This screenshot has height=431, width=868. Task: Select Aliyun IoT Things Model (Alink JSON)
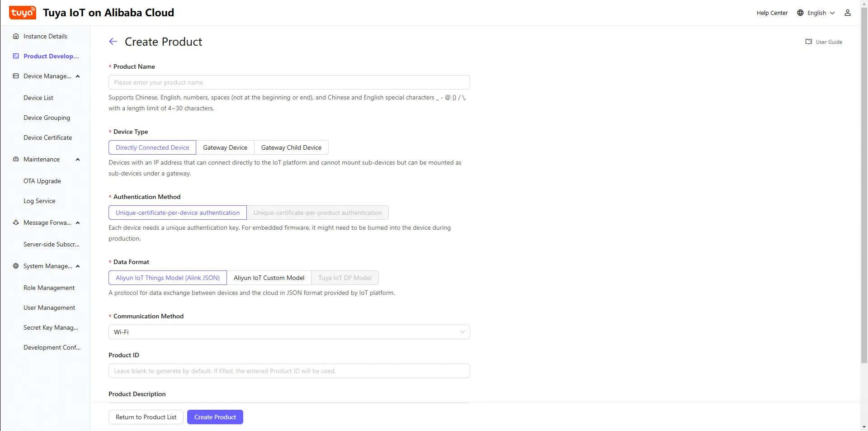point(168,278)
